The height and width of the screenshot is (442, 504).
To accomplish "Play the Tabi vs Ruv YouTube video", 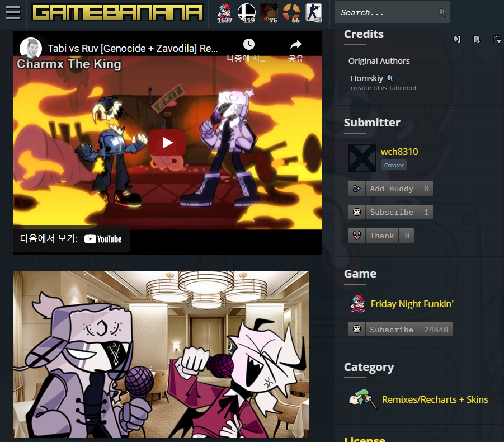I will click(167, 143).
